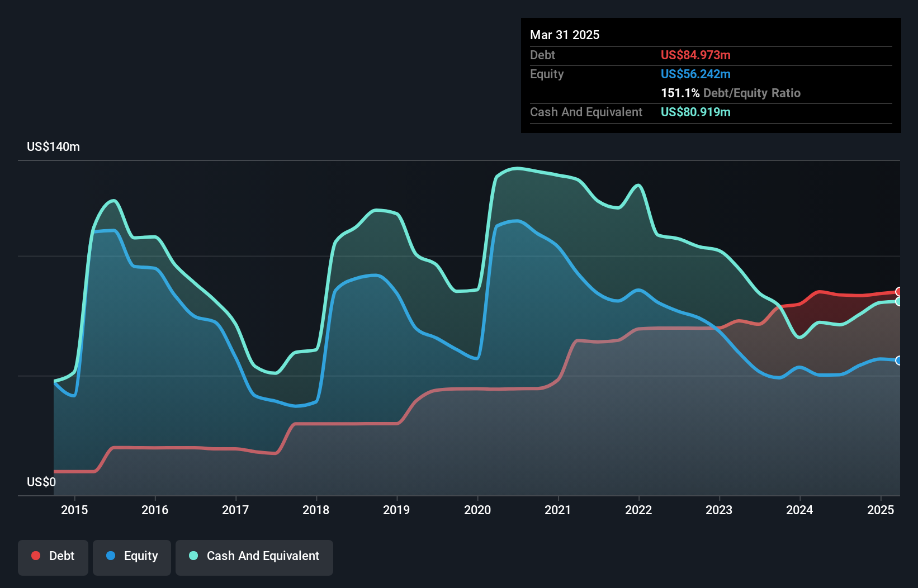Click the Cash And Equivalent tooltip label

(x=586, y=112)
